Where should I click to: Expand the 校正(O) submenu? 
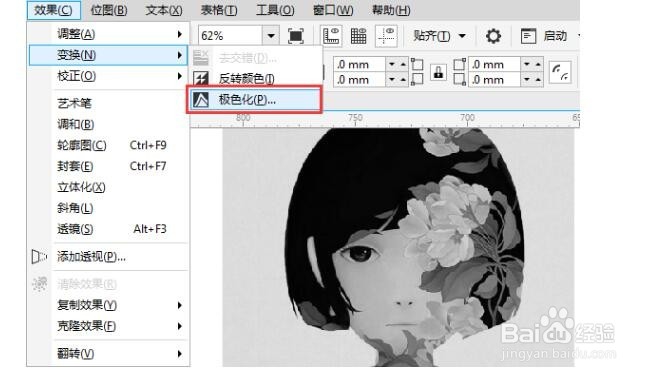tap(108, 76)
